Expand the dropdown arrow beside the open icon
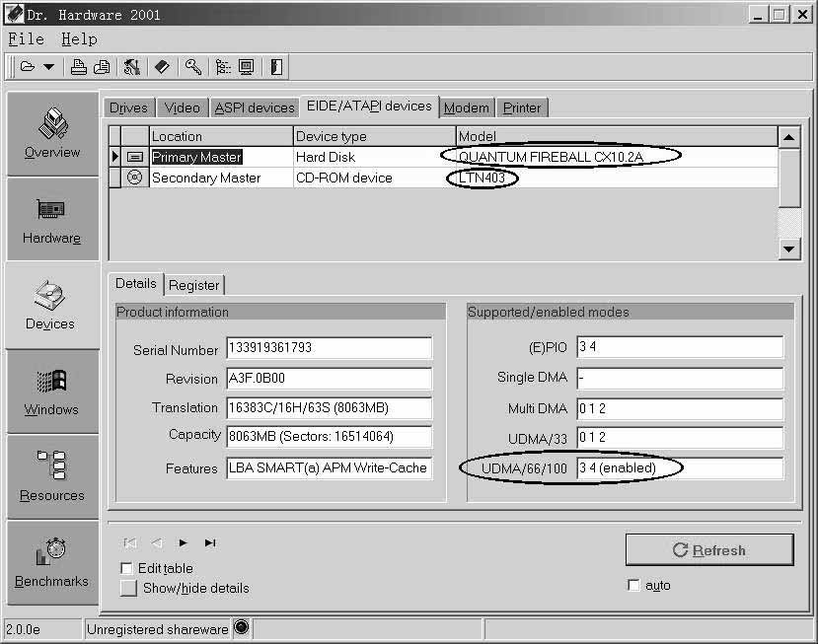This screenshot has width=818, height=644. 48,67
